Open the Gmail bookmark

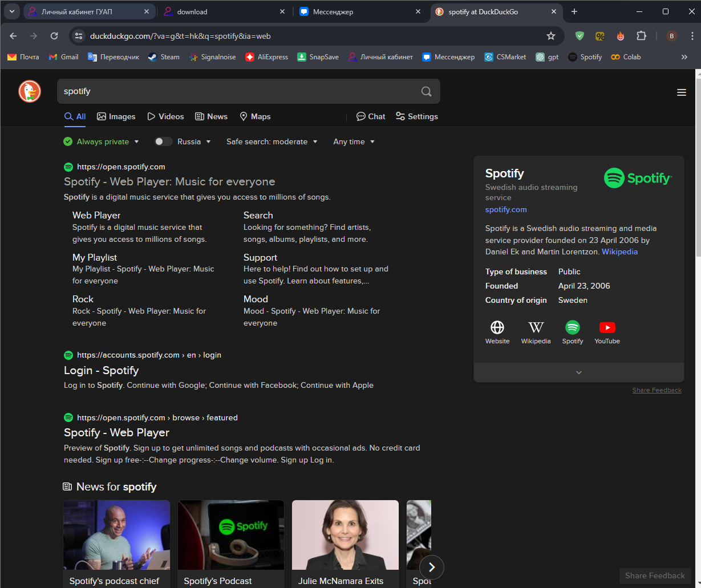pyautogui.click(x=64, y=57)
